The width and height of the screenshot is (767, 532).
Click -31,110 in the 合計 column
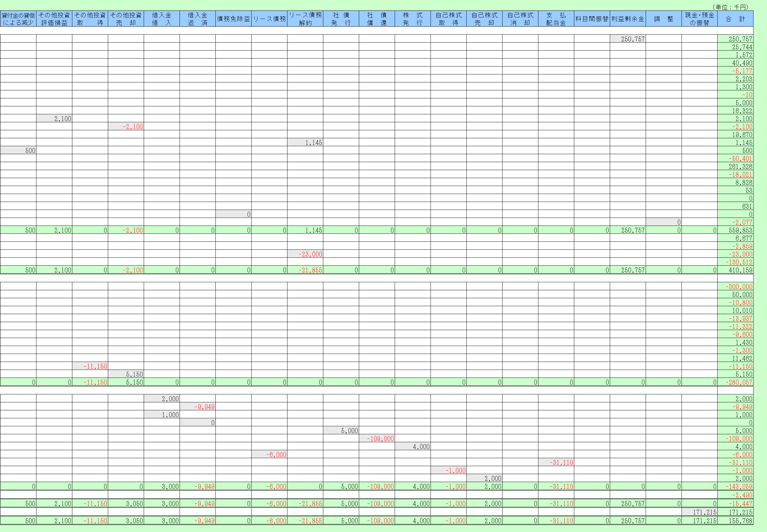(x=735, y=463)
